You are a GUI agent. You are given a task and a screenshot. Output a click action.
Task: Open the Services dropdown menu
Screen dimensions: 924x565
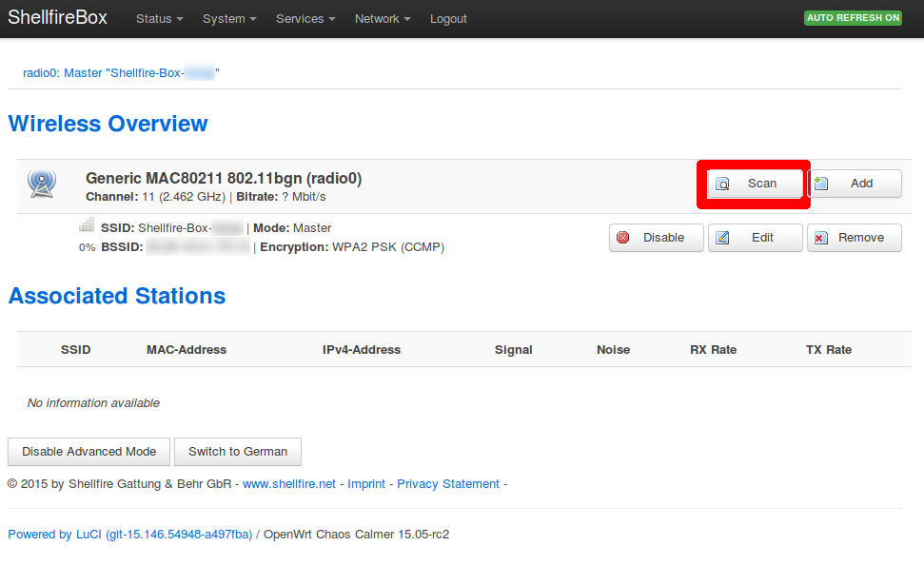[305, 19]
